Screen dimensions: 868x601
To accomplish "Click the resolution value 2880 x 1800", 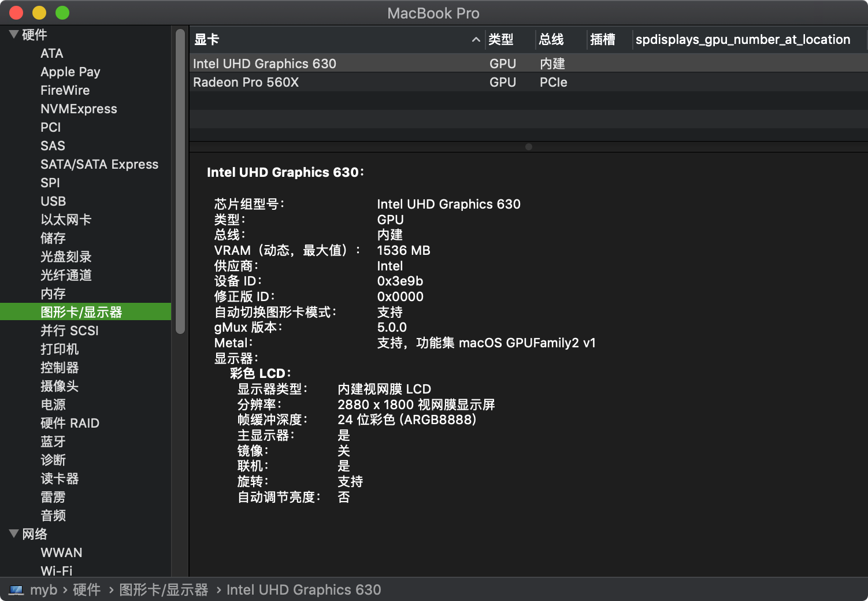I will [x=416, y=405].
